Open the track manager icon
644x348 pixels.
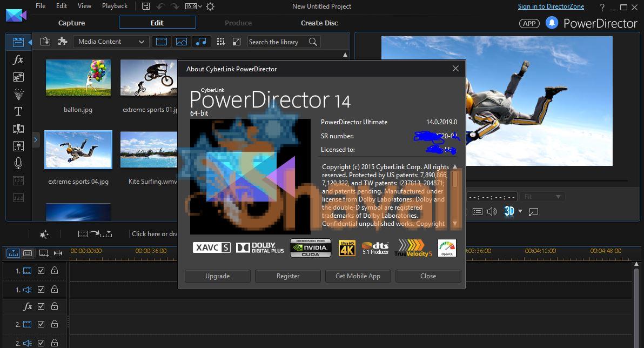[44, 253]
